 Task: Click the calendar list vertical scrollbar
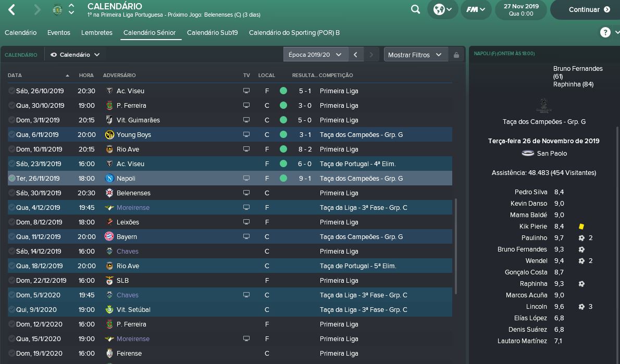click(456, 246)
